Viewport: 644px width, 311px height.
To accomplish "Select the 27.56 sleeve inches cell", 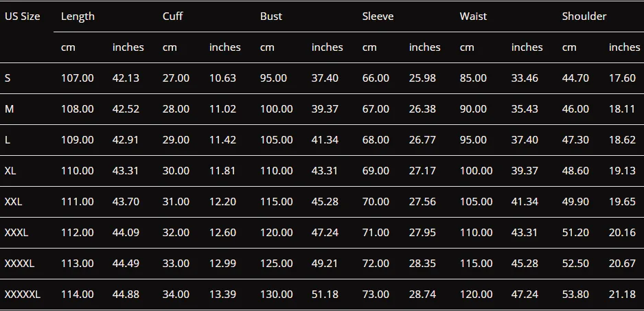I will (422, 202).
